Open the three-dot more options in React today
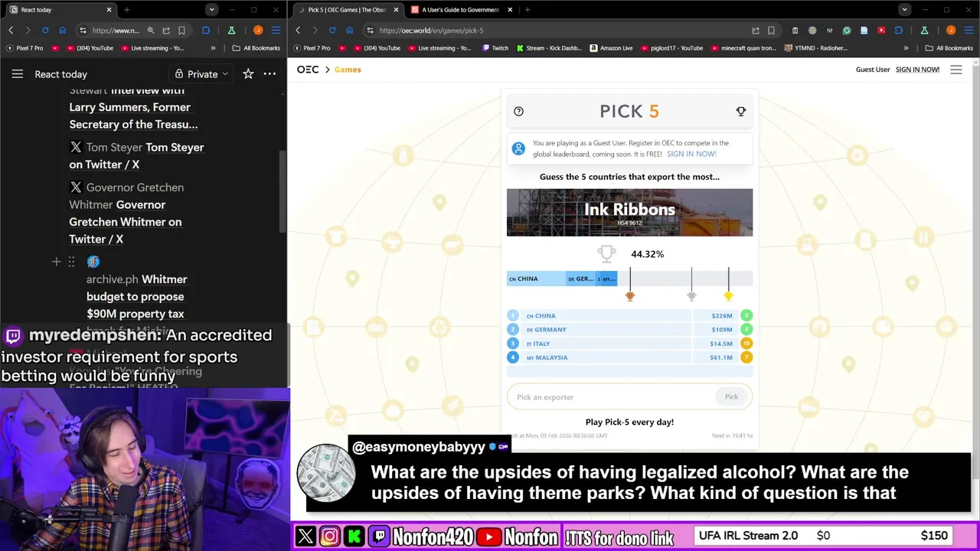This screenshot has height=551, width=980. [x=269, y=74]
